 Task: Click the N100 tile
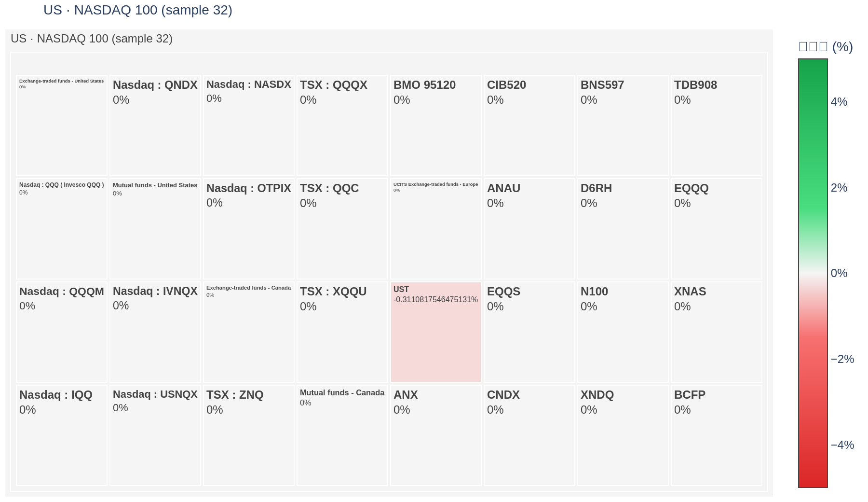(623, 332)
